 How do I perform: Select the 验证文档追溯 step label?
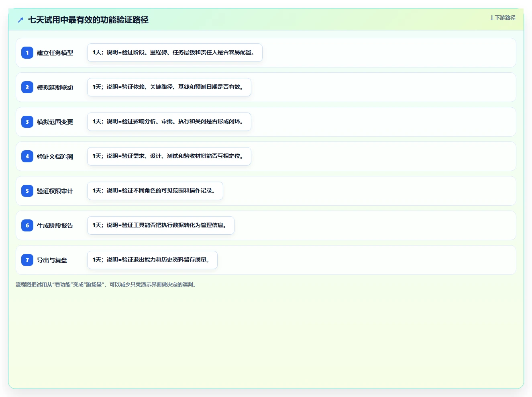55,156
